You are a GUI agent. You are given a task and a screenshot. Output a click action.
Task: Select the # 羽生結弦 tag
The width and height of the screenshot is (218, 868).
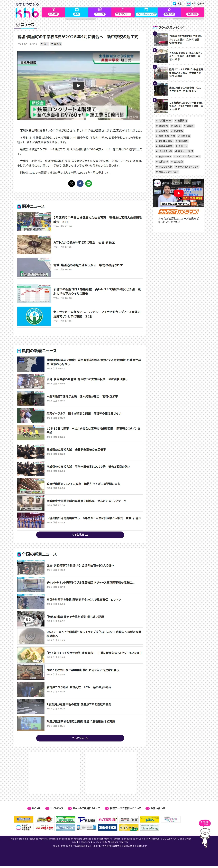click(x=177, y=161)
